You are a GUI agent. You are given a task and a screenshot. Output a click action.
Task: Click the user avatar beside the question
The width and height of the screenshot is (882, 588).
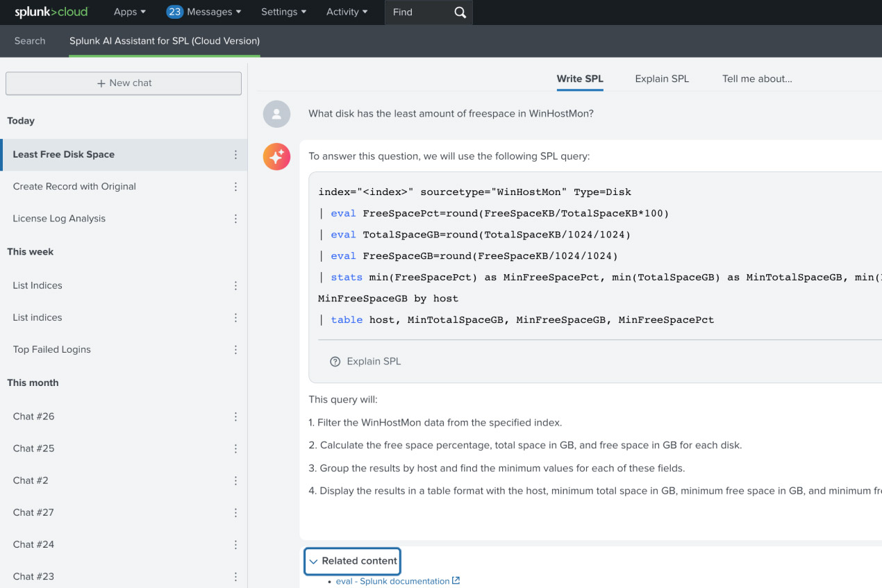[276, 114]
